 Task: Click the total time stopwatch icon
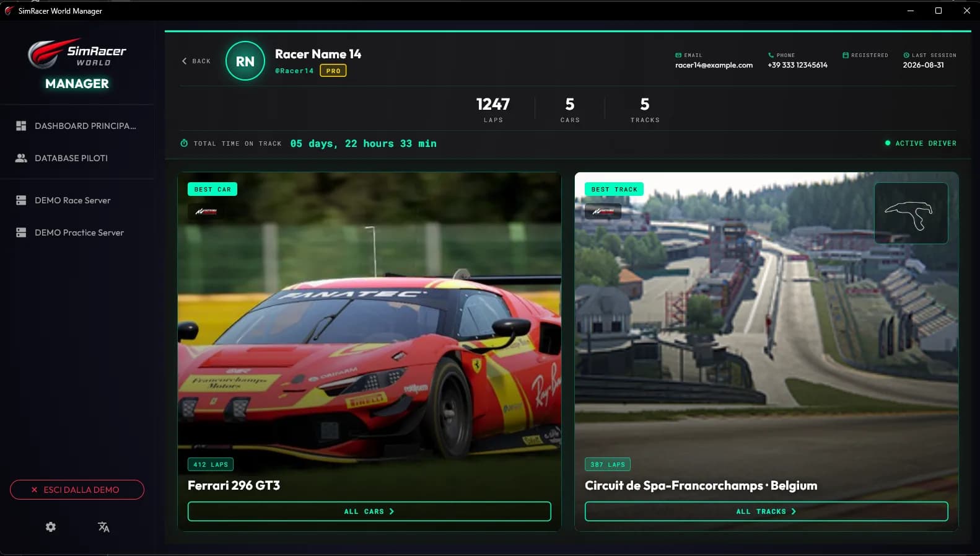184,143
